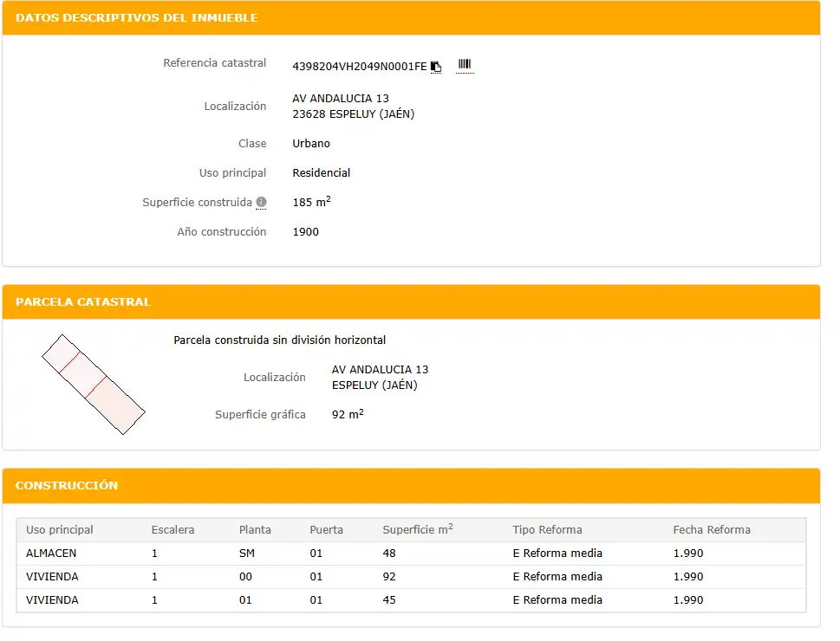Click the VIVIENDA cell on floor 00 row
This screenshot has width=840, height=641.
click(x=52, y=577)
